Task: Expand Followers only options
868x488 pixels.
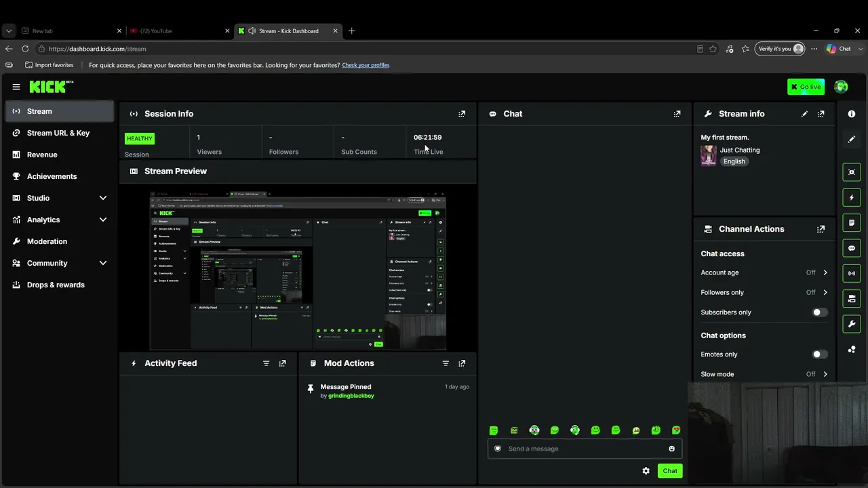Action: (x=825, y=293)
